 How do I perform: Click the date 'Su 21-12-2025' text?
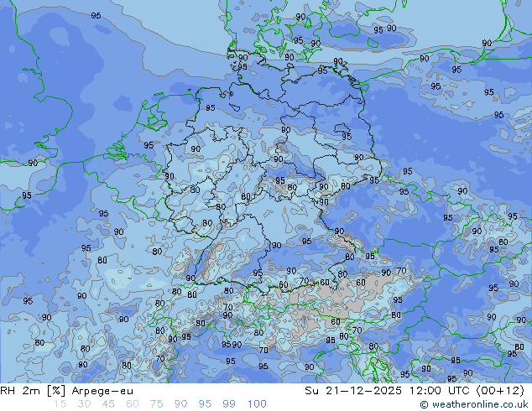tap(353, 391)
